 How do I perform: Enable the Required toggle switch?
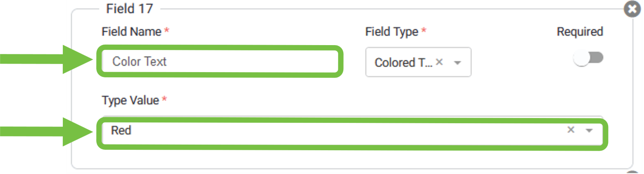coord(588,58)
